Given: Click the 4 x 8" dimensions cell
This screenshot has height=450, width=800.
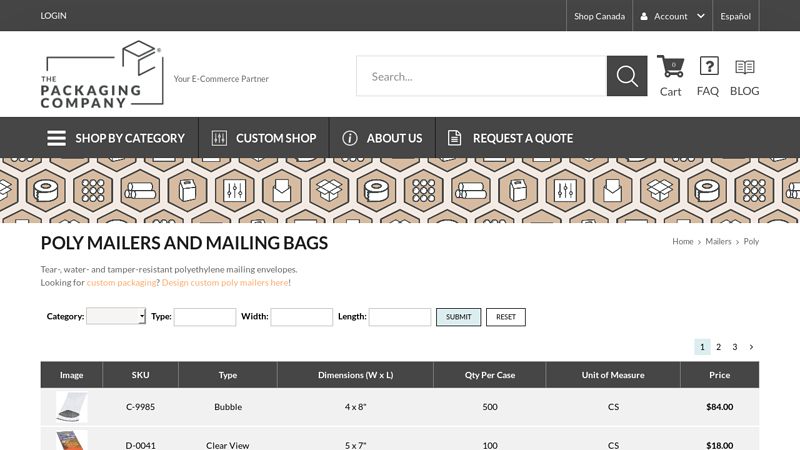Looking at the screenshot, I should [x=356, y=407].
